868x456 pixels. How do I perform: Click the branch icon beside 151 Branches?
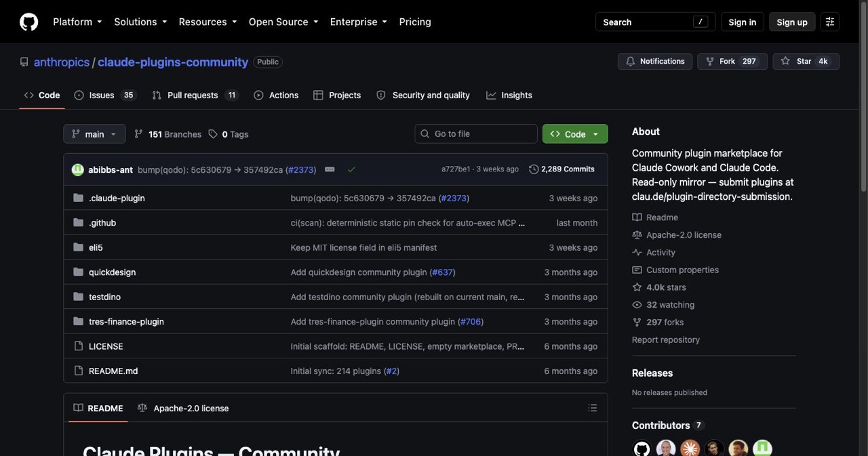click(138, 134)
